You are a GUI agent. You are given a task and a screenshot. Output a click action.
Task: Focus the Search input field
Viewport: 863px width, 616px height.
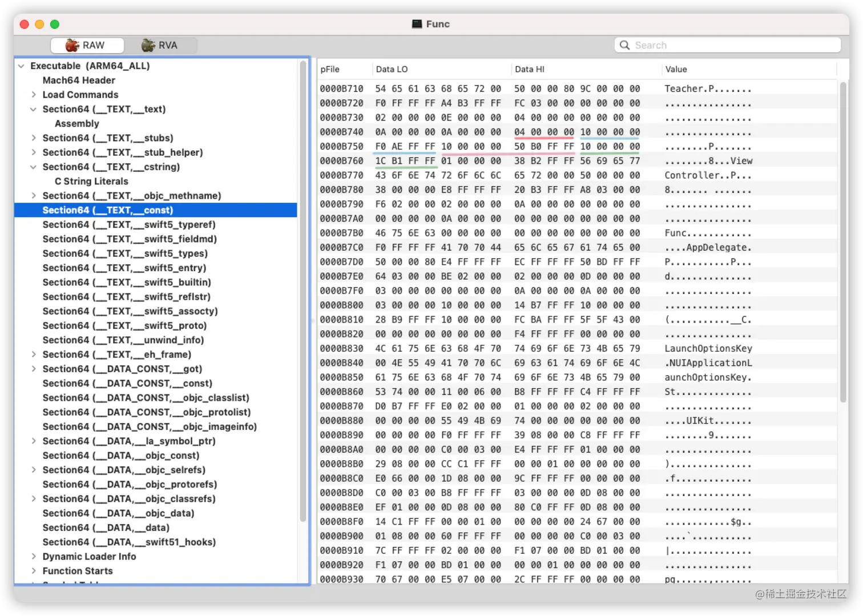click(727, 45)
